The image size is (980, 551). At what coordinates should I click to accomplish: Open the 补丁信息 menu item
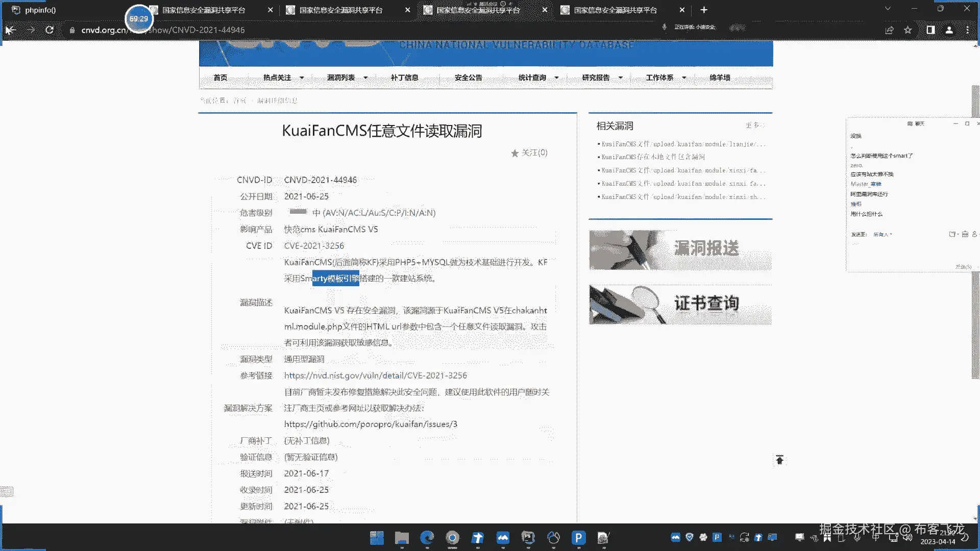[x=404, y=78]
